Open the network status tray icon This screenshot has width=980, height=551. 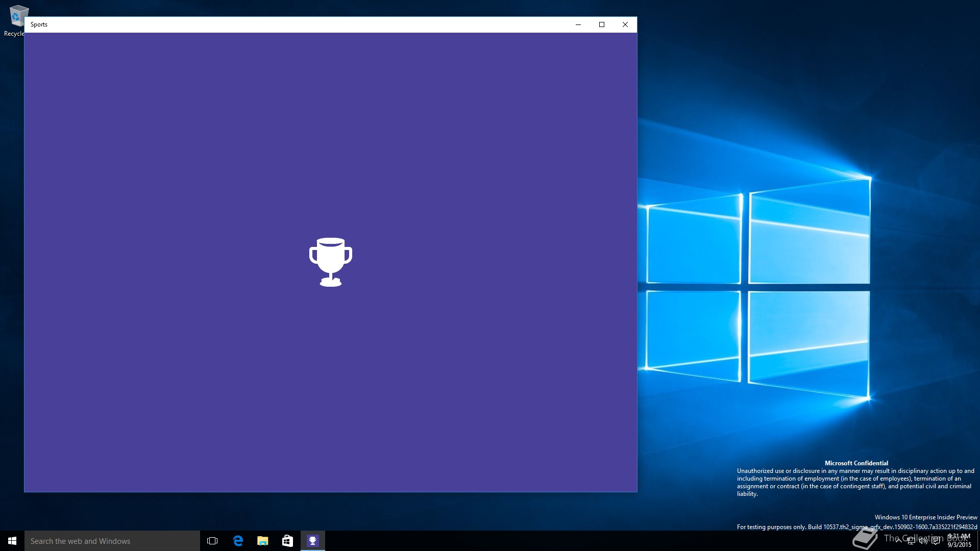click(x=911, y=541)
